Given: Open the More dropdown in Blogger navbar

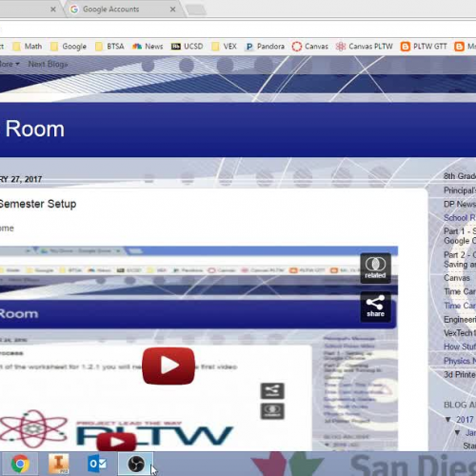Looking at the screenshot, I should coord(10,64).
